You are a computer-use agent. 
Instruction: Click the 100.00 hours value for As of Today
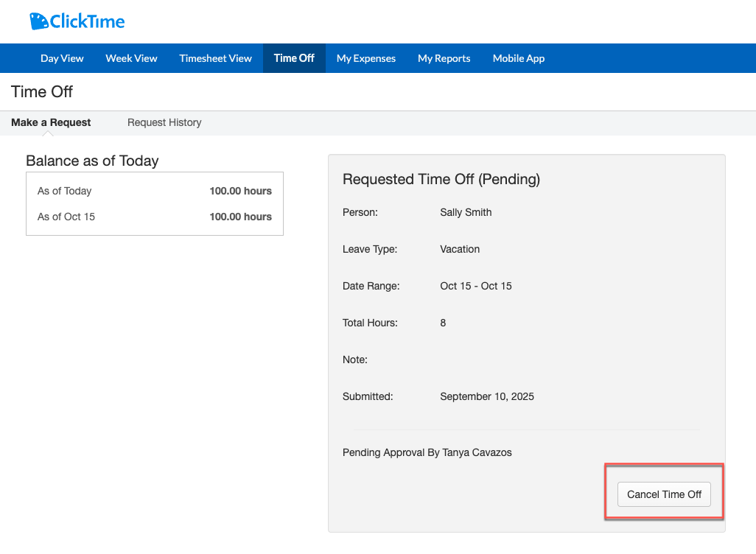coord(241,191)
